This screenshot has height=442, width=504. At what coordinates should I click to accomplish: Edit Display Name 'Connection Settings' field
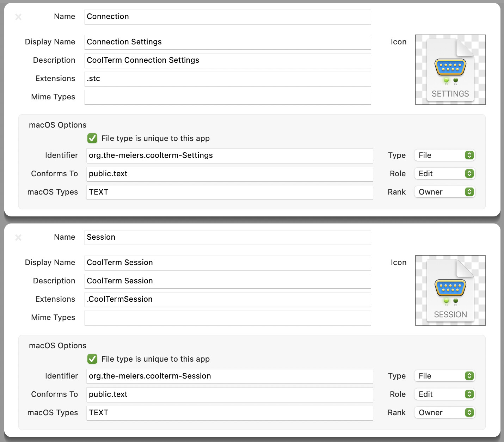[228, 42]
